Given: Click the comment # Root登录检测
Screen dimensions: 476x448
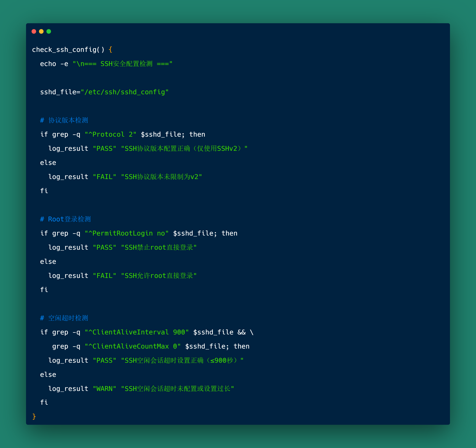Looking at the screenshot, I should pos(65,219).
